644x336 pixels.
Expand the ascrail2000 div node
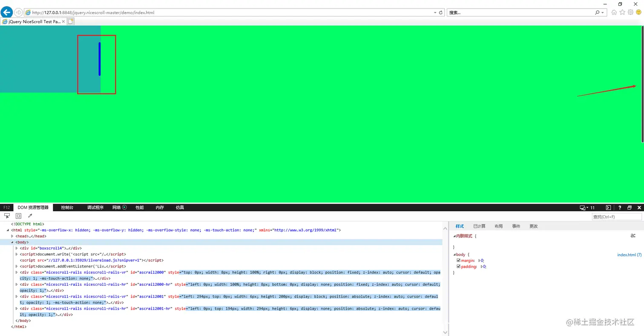(x=17, y=272)
